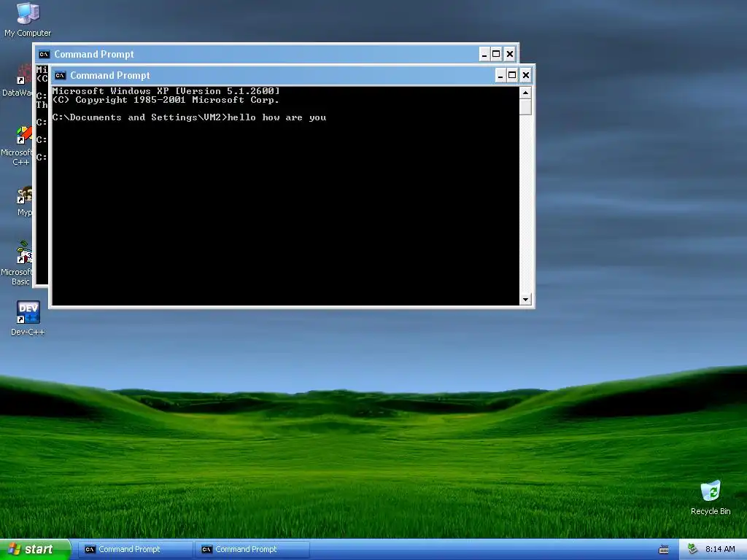747x560 pixels.
Task: Click scroll up arrow in front Command Prompt
Action: pos(525,93)
